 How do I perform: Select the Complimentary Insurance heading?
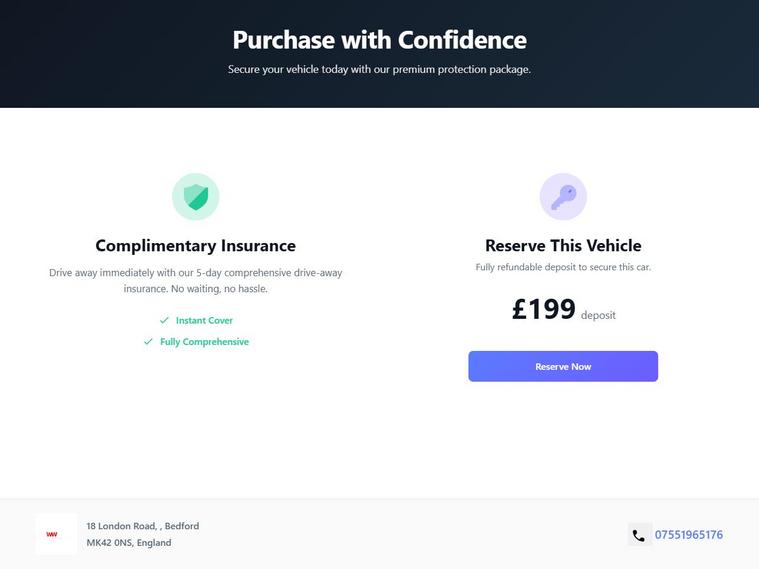tap(195, 246)
